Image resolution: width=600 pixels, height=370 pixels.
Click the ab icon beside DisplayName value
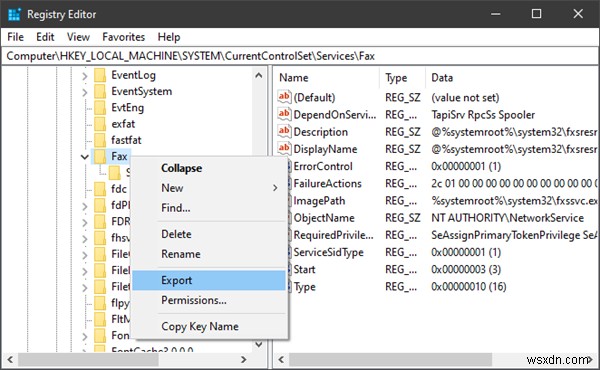[x=284, y=148]
